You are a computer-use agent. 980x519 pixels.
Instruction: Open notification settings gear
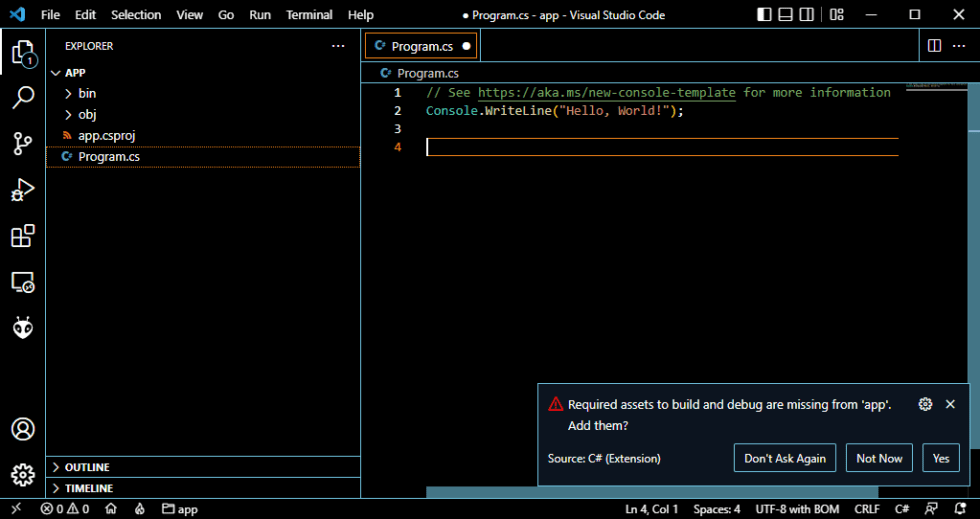click(926, 404)
